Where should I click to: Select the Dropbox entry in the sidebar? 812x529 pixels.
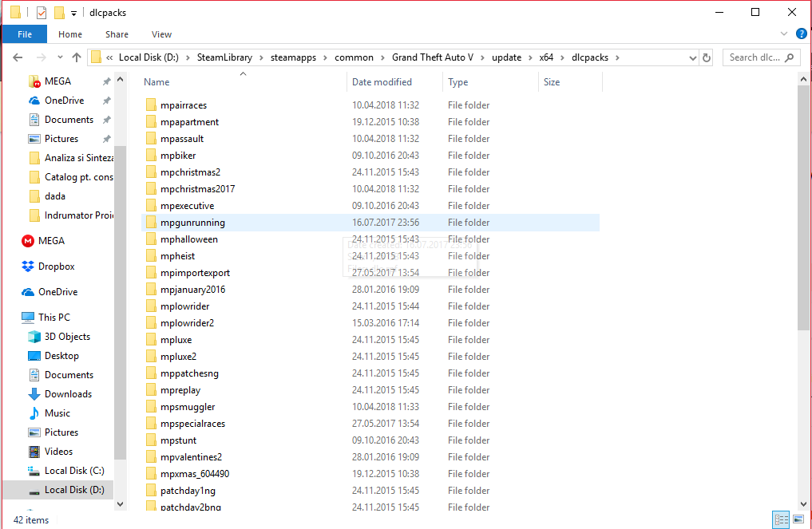(52, 266)
